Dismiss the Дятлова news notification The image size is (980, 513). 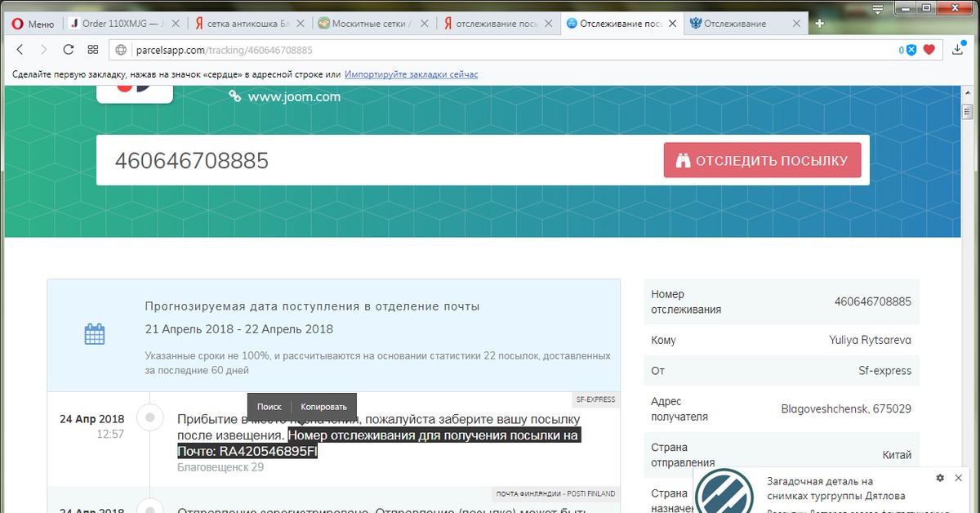pos(960,478)
